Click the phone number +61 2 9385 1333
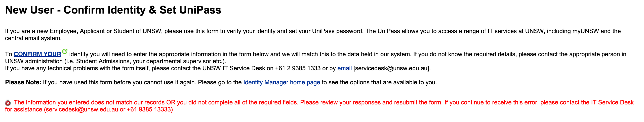Image resolution: width=644 pixels, height=122 pixels. tap(298, 68)
